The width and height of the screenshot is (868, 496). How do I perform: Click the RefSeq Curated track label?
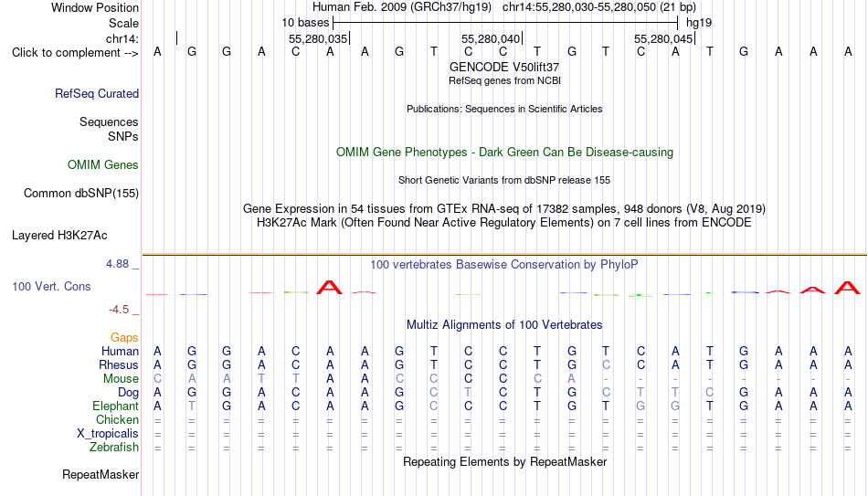click(96, 93)
